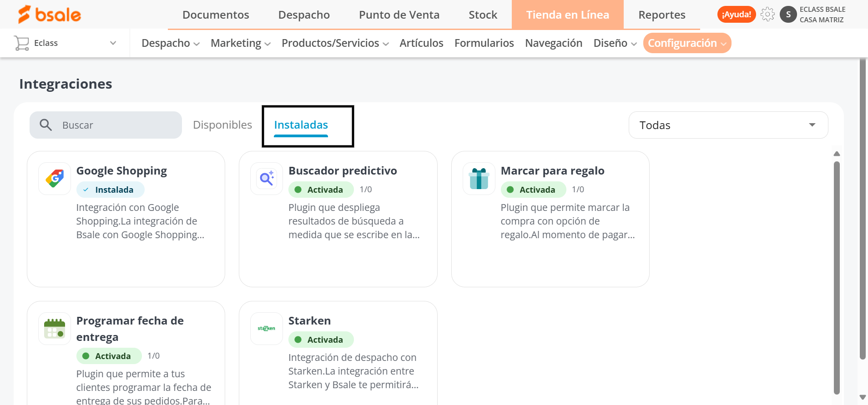868x405 pixels.
Task: Open Programar fecha de entrega card title
Action: coord(130,329)
